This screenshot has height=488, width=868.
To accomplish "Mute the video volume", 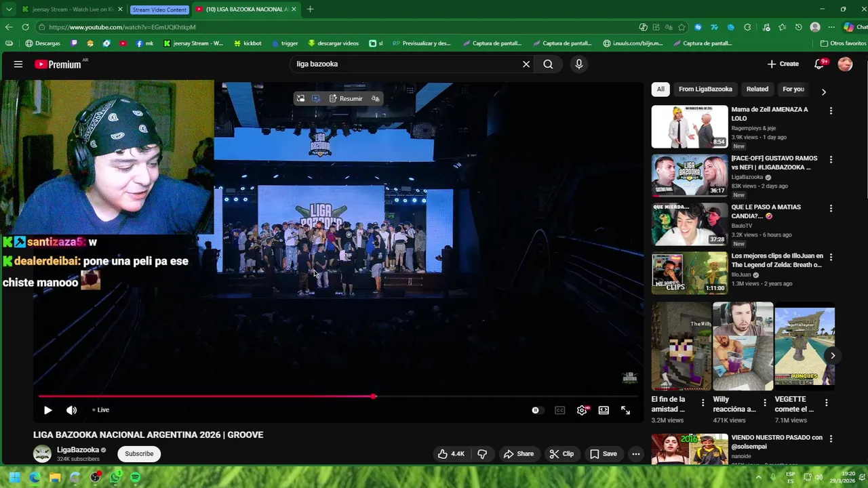I will (71, 410).
